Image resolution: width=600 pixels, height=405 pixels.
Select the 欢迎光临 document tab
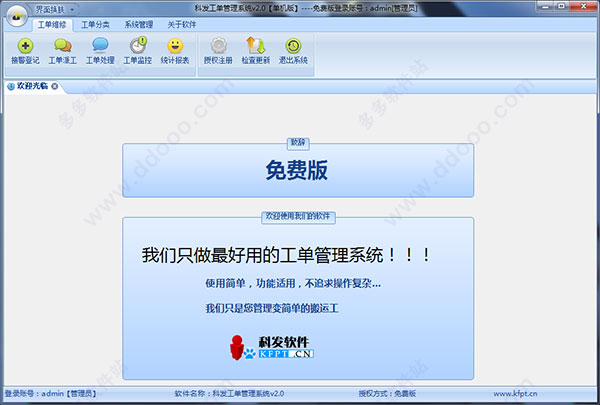(x=33, y=86)
